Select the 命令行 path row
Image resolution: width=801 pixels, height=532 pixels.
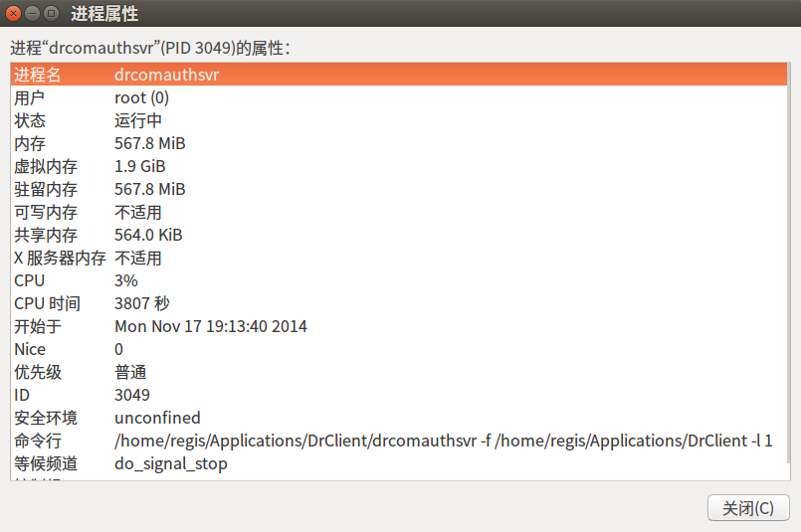[x=399, y=441]
